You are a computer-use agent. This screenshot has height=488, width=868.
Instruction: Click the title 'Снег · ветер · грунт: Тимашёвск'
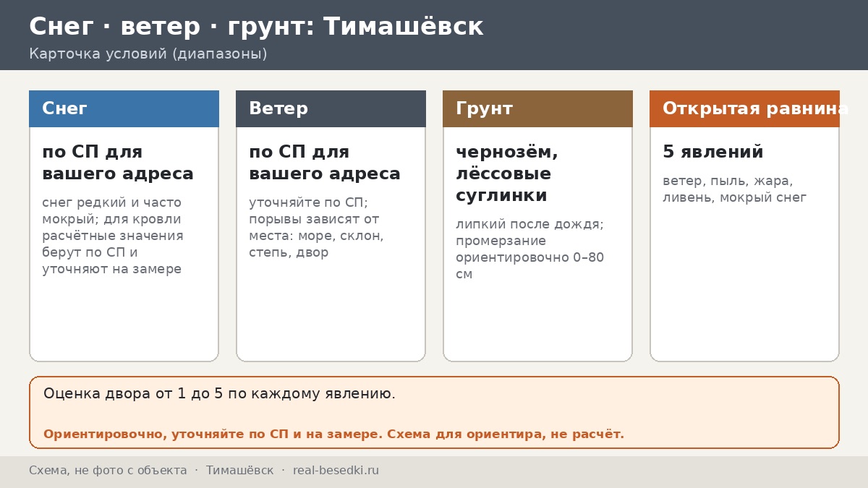(256, 27)
